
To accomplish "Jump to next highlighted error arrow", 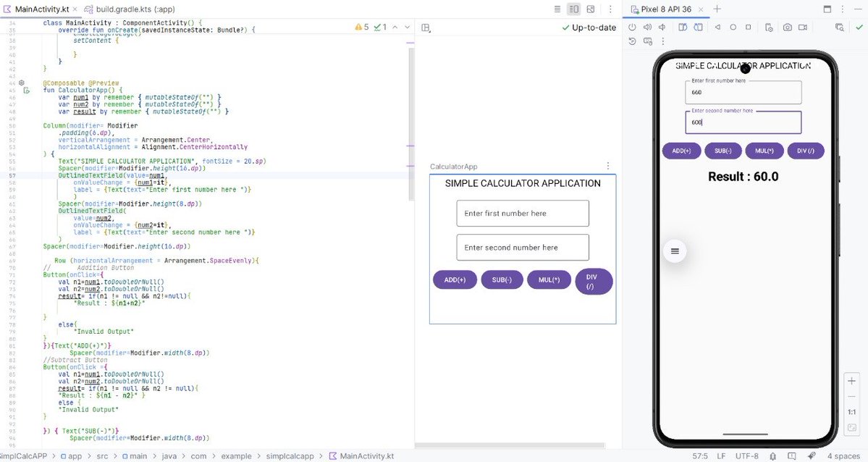I will pos(408,27).
